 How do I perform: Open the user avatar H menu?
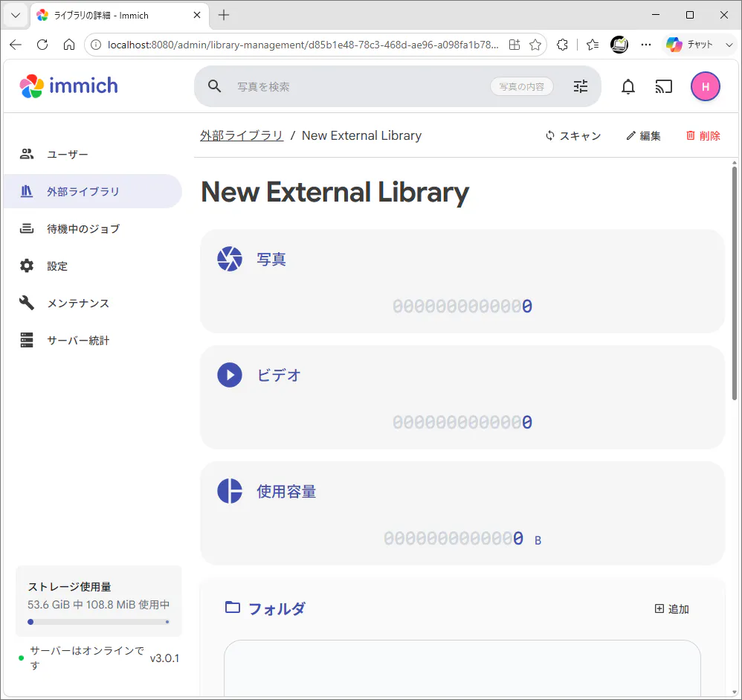tap(705, 87)
